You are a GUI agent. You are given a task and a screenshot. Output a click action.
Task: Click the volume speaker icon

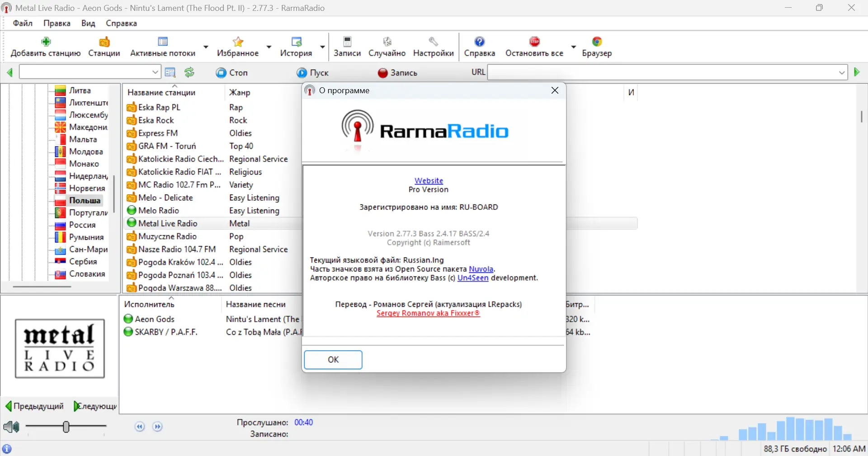pos(11,426)
